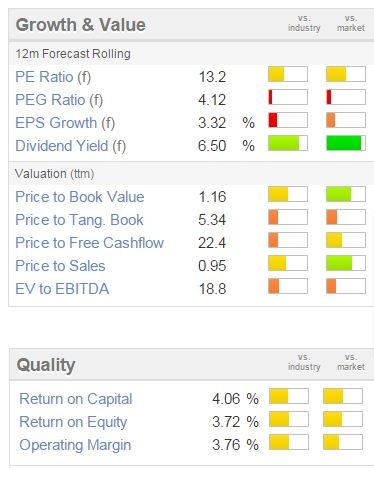Click Price to Sales vs. market bar
This screenshot has height=479, width=374.
pos(346,263)
